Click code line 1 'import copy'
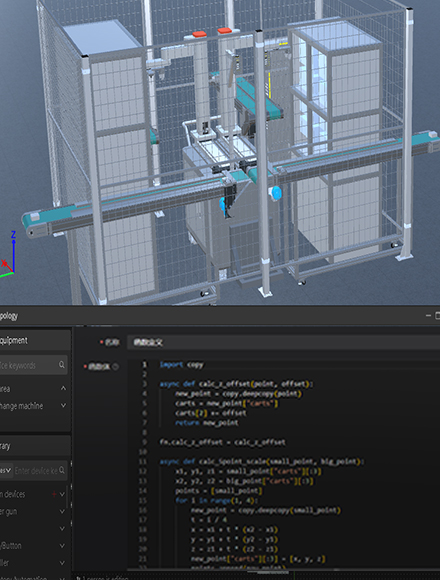440x580 pixels. point(182,365)
